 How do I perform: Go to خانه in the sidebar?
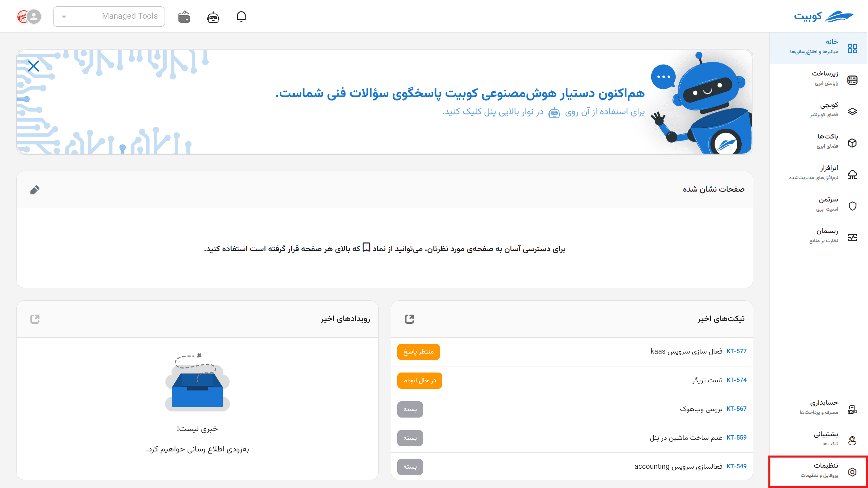pyautogui.click(x=818, y=48)
